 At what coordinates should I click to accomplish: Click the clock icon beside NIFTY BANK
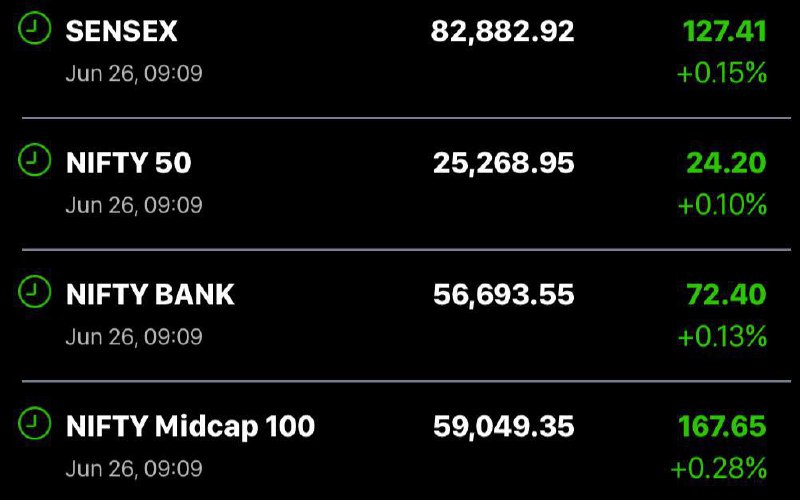click(35, 291)
